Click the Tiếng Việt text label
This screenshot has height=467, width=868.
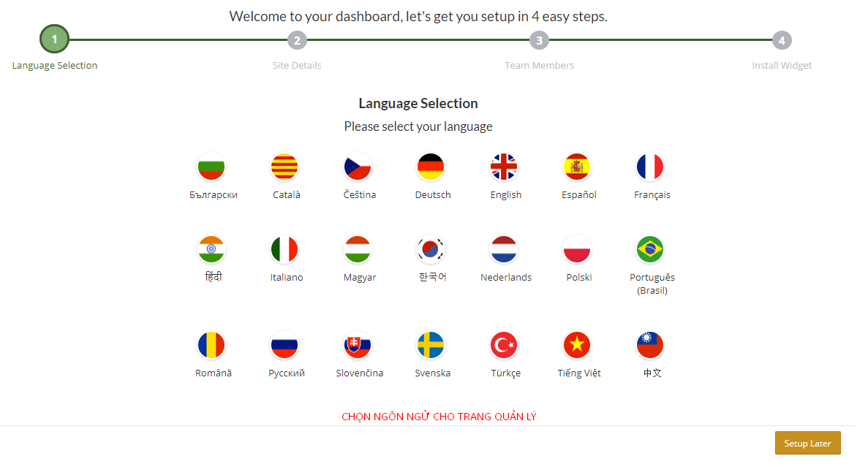tap(579, 373)
